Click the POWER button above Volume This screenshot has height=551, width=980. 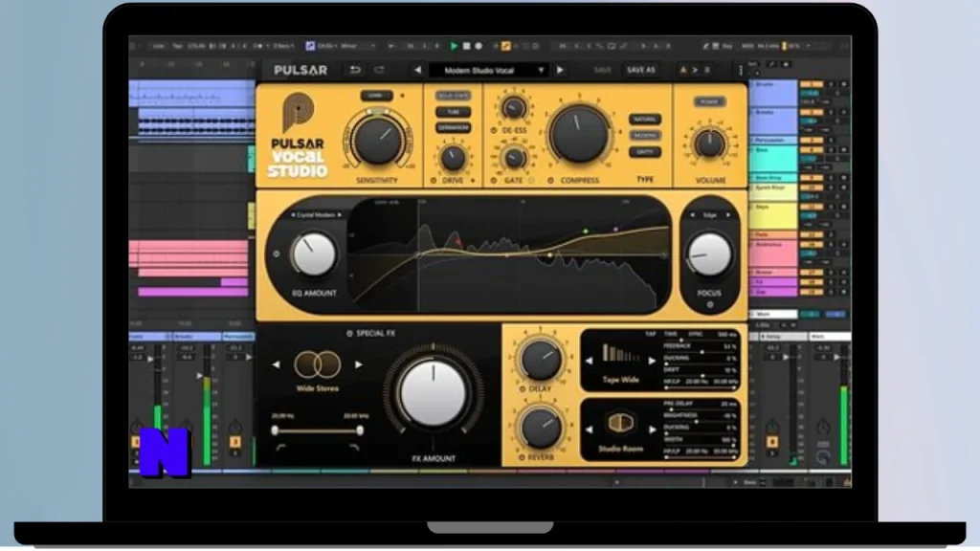pyautogui.click(x=709, y=101)
